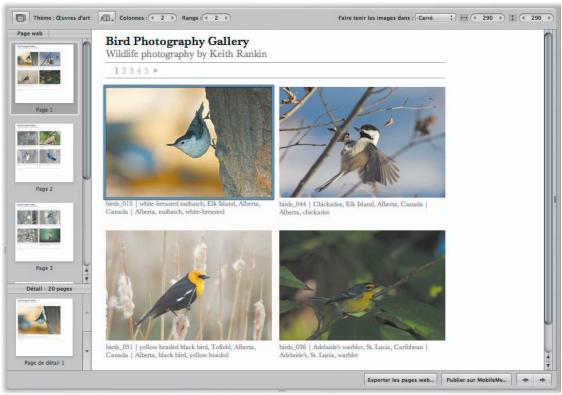This screenshot has width=562, height=395.
Task: Increase the image width value
Action: point(500,18)
